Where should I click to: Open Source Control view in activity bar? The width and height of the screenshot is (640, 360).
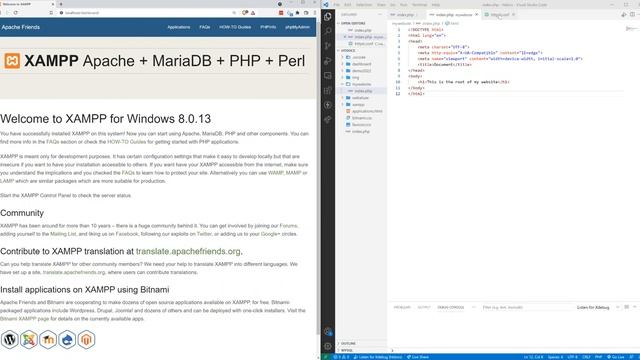pyautogui.click(x=328, y=46)
